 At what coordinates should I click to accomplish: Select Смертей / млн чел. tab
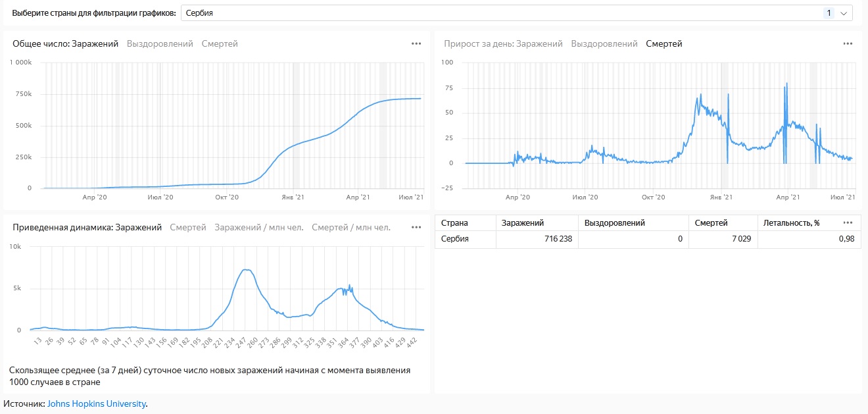[351, 227]
